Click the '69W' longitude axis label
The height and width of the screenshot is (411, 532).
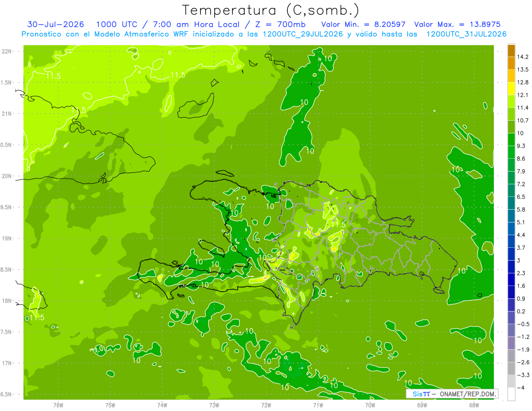422,405
